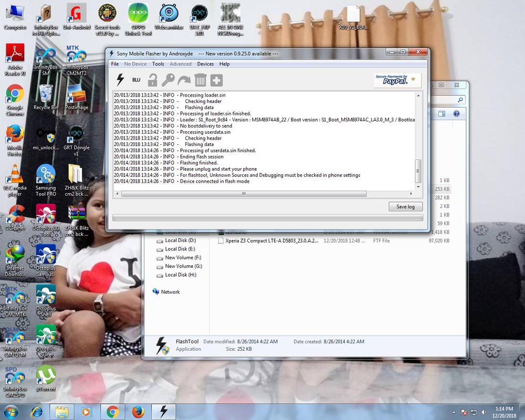Open the Tools menu

(158, 64)
